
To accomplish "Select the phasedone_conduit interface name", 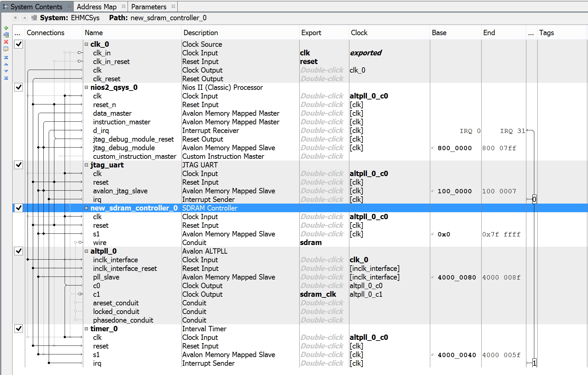I will tap(123, 320).
